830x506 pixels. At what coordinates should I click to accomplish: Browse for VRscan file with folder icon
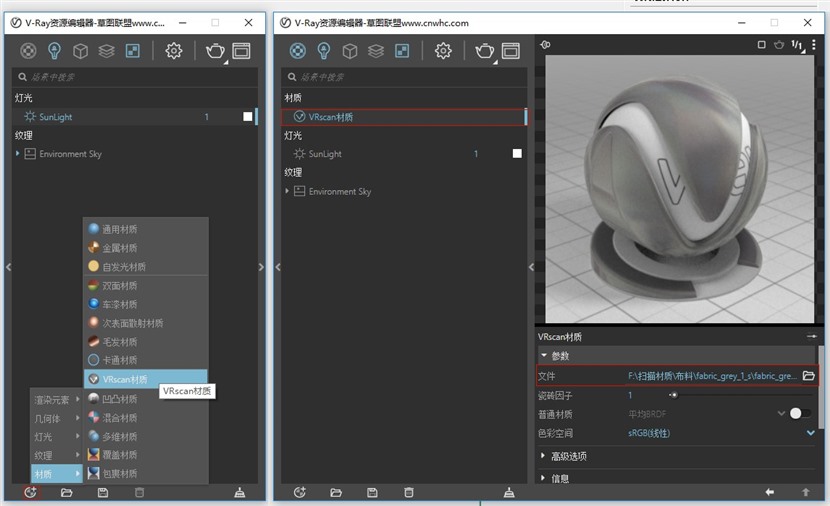tap(808, 376)
